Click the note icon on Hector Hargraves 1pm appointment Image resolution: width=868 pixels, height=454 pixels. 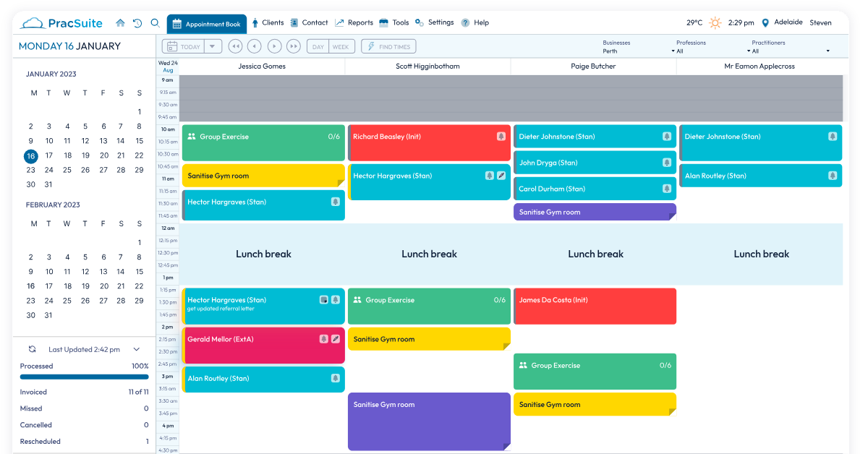[x=324, y=300]
